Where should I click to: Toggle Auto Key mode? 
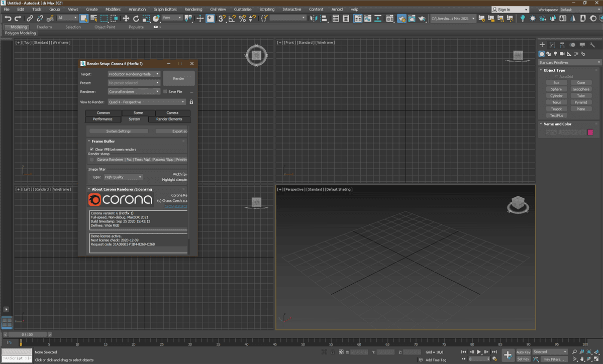[523, 352]
